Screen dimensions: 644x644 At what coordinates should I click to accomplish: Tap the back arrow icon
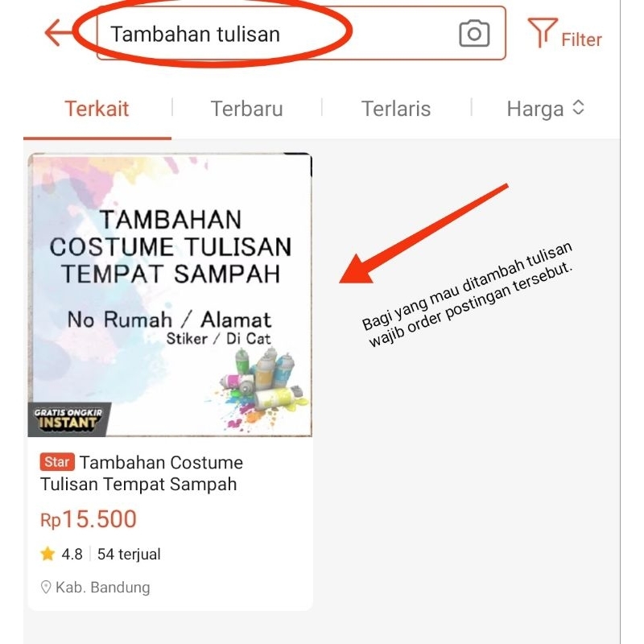pos(60,33)
